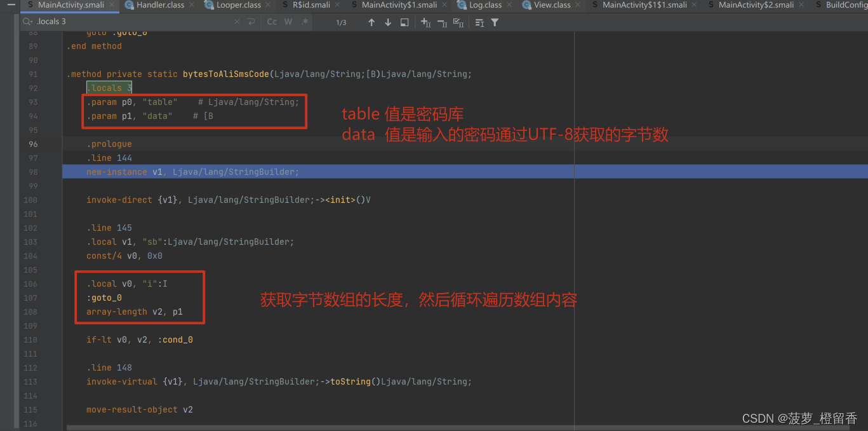This screenshot has width=868, height=431.
Task: Open search results in Find window
Action: pos(404,22)
